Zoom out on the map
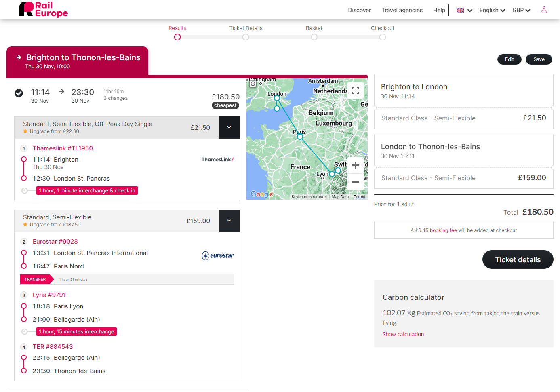Image resolution: width=560 pixels, height=392 pixels. pos(356,182)
